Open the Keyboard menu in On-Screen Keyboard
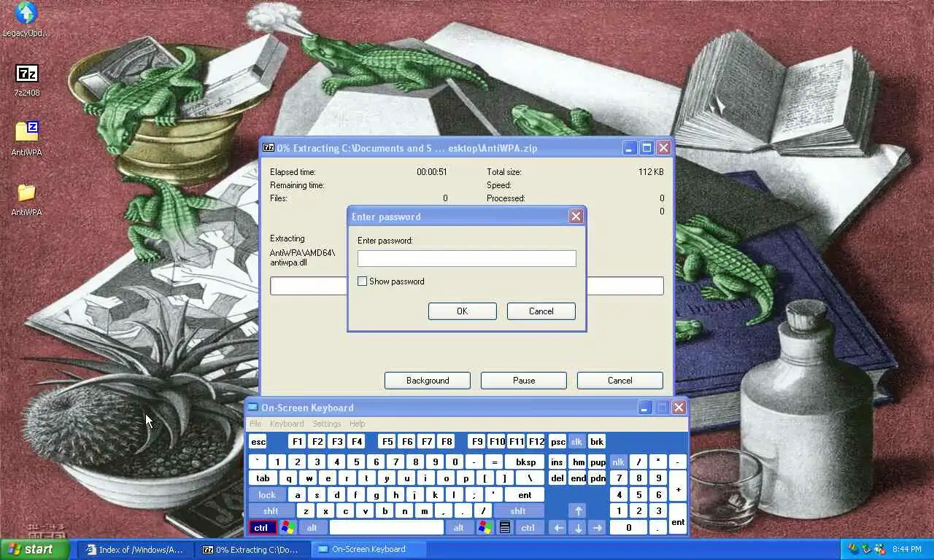 [x=287, y=424]
